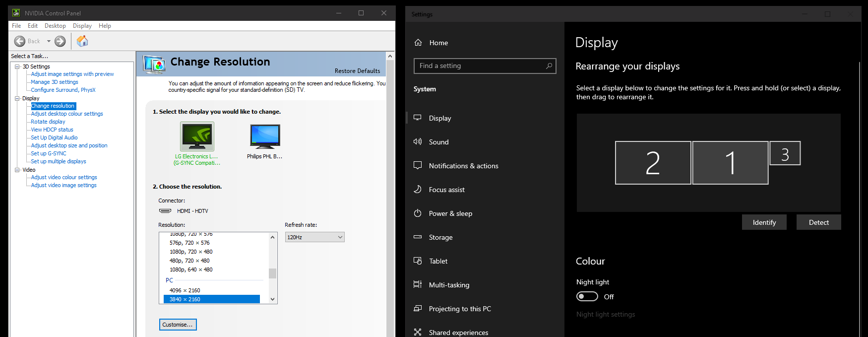Collapse the 3D Settings tree node
This screenshot has width=868, height=337.
tap(17, 67)
